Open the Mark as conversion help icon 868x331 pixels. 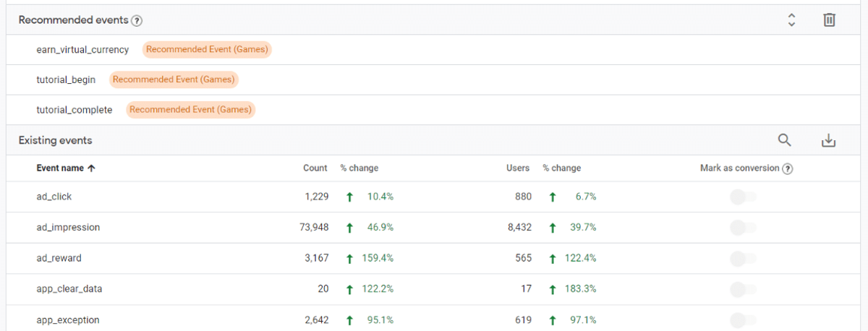tap(788, 168)
